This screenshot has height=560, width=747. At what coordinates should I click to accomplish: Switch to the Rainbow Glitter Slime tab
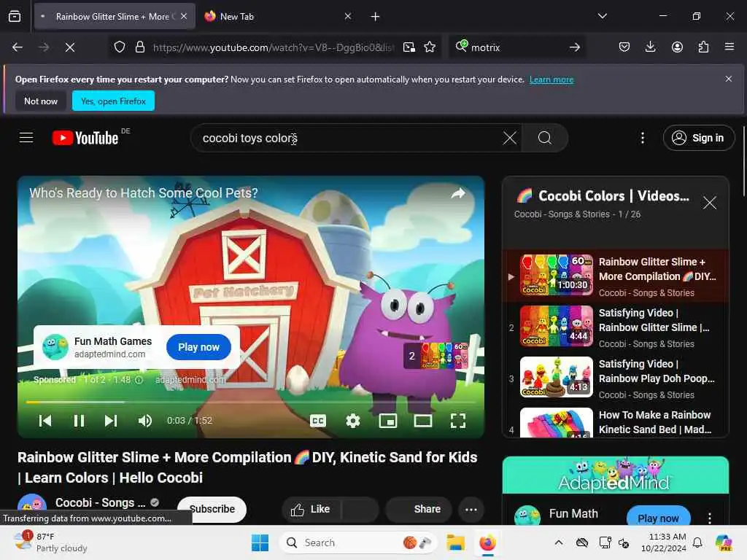115,17
